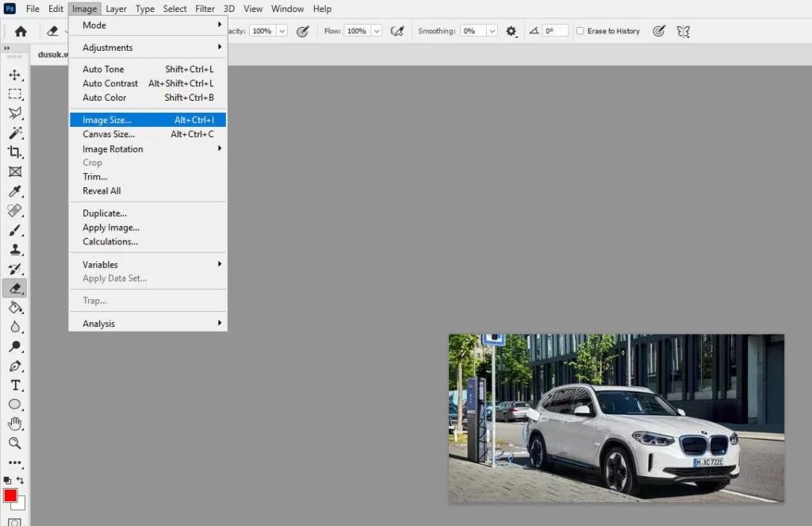Screen dimensions: 812x526
Task: Activate the Horizontal Type tool
Action: (x=15, y=386)
